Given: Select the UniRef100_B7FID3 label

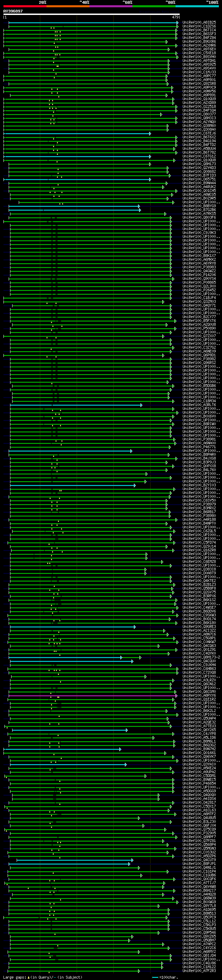Looking at the screenshot, I should click(x=199, y=175).
